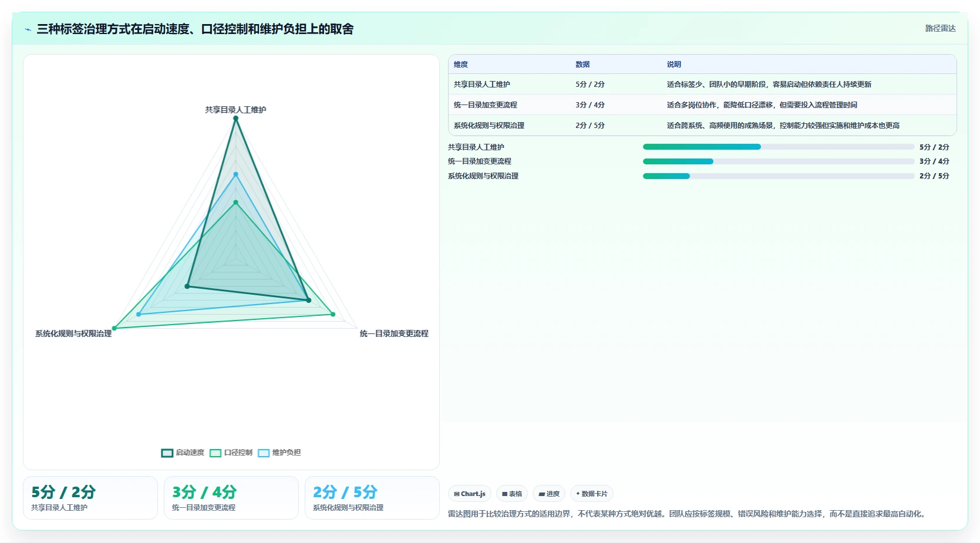Select table row cell 共享目录人工维护
Viewport: 980px width, 543px height.
pyautogui.click(x=482, y=85)
